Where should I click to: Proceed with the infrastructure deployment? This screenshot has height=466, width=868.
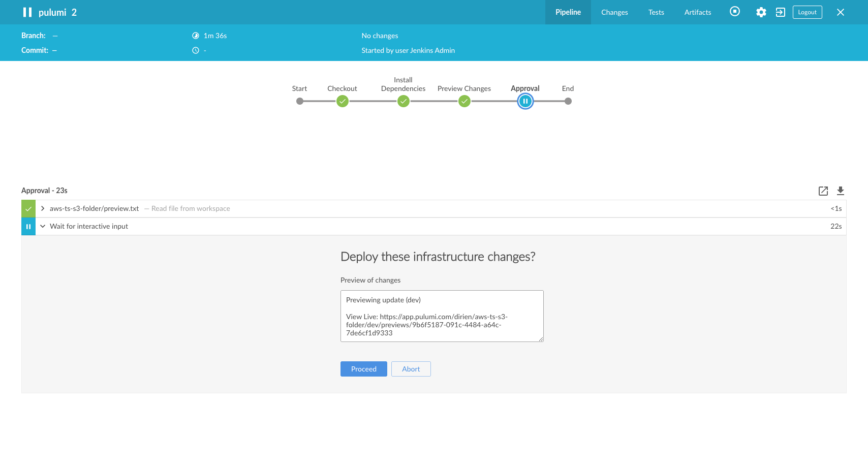point(364,369)
